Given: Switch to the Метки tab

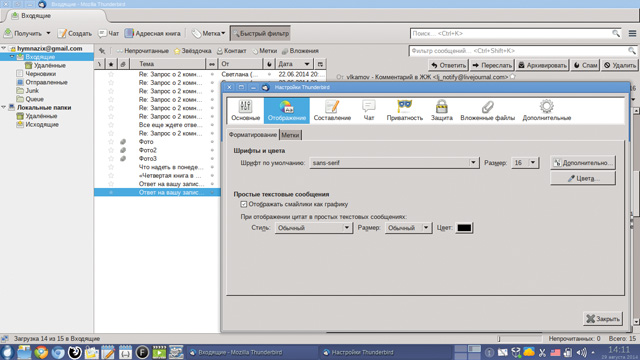Looking at the screenshot, I should coord(290,135).
